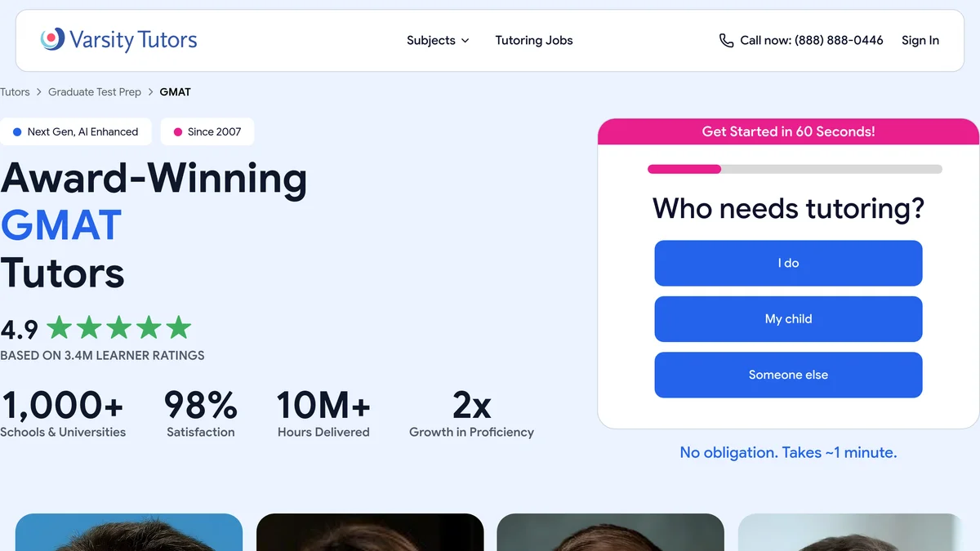Screen dimensions: 980x551
Task: Click the Varsity Tutors logo icon
Action: pyautogui.click(x=52, y=39)
